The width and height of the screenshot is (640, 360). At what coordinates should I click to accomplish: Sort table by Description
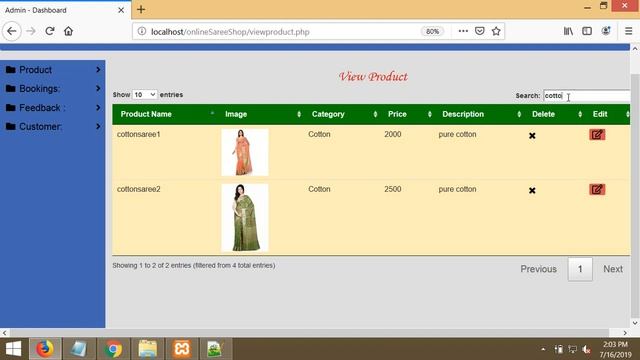click(x=480, y=114)
